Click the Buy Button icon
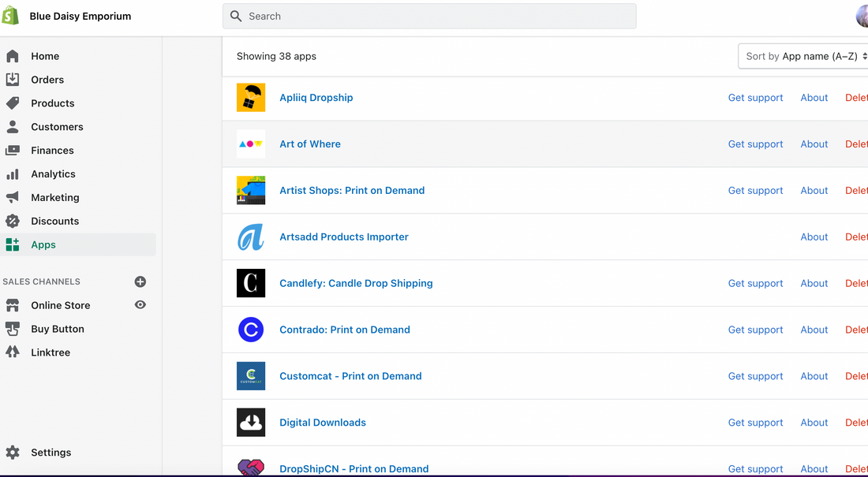Viewport: 868px width, 477px height. [12, 329]
